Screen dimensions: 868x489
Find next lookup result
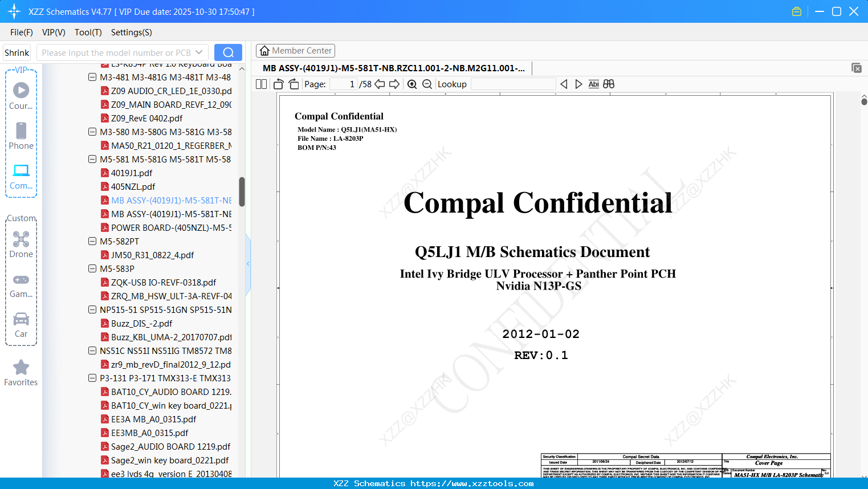tap(578, 84)
